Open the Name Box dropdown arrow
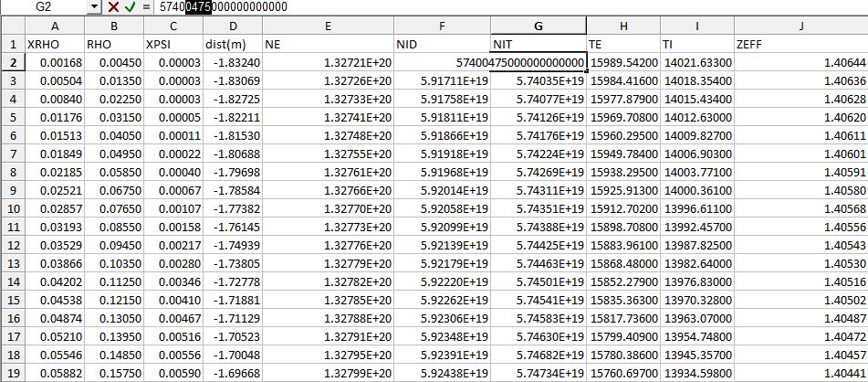 [96, 6]
